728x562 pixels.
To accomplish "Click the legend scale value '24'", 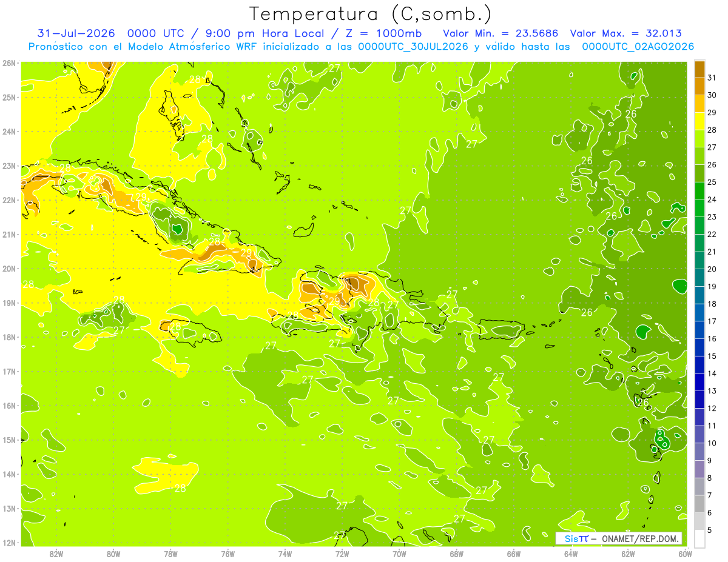I will tap(712, 199).
